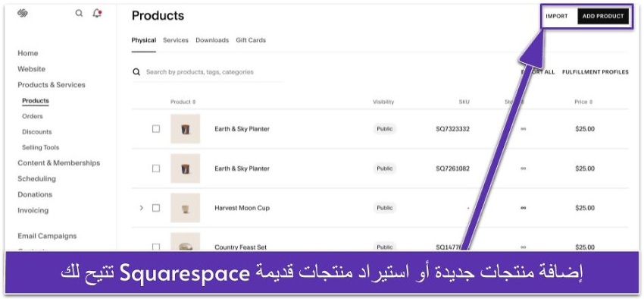Open the Gift Cards tab

click(251, 40)
